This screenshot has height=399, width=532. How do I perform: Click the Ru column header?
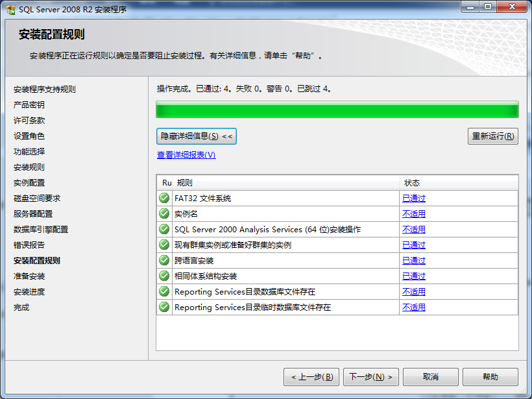pos(165,183)
